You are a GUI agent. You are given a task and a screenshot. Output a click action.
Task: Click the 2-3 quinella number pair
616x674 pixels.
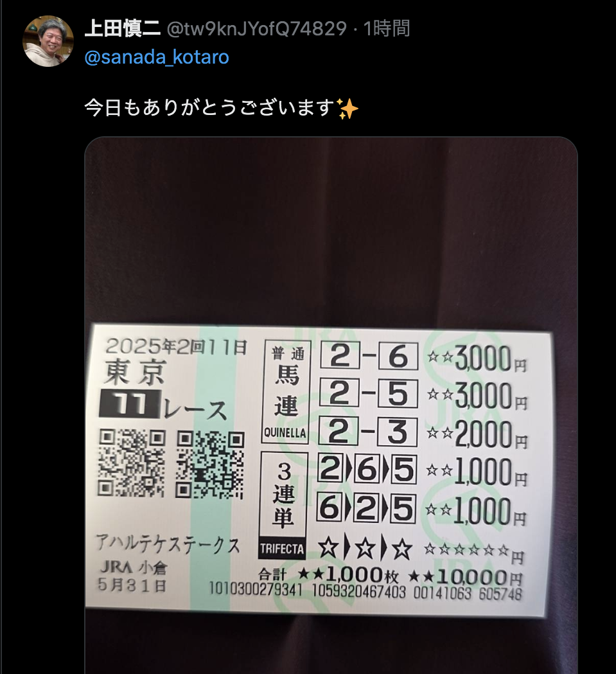tap(367, 432)
